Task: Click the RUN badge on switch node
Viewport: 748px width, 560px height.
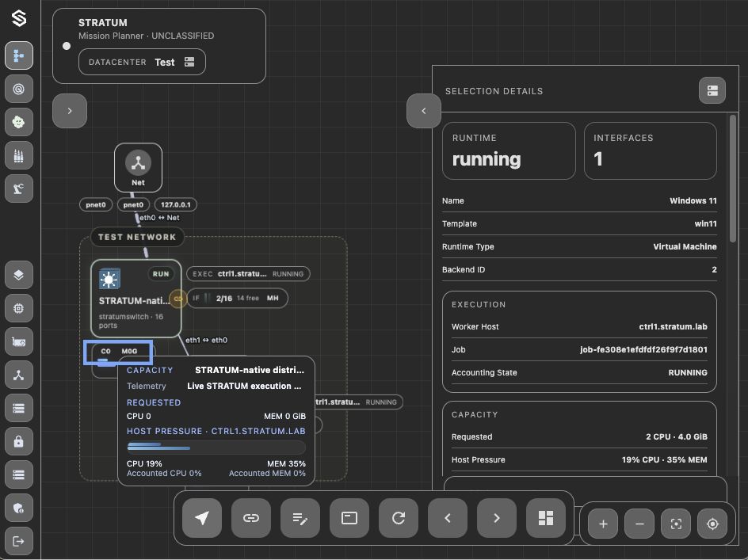Action: pos(161,274)
